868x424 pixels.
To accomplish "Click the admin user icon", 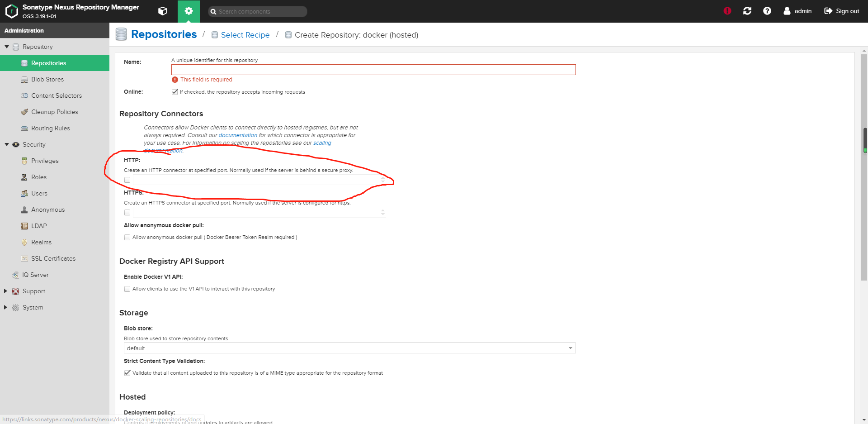I will tap(787, 11).
